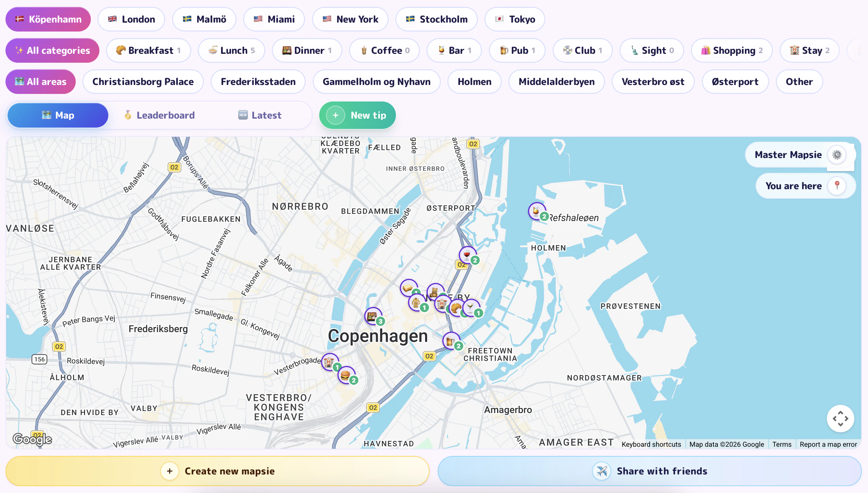Screen dimensions: 868x493
Task: Click the bento box marker with badge 3
Action: coord(373,316)
